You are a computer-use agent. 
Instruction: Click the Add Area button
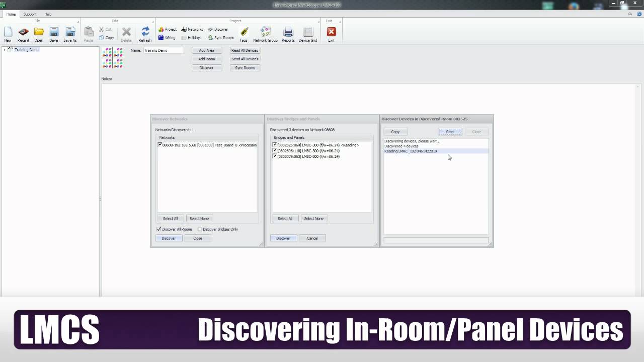click(206, 50)
